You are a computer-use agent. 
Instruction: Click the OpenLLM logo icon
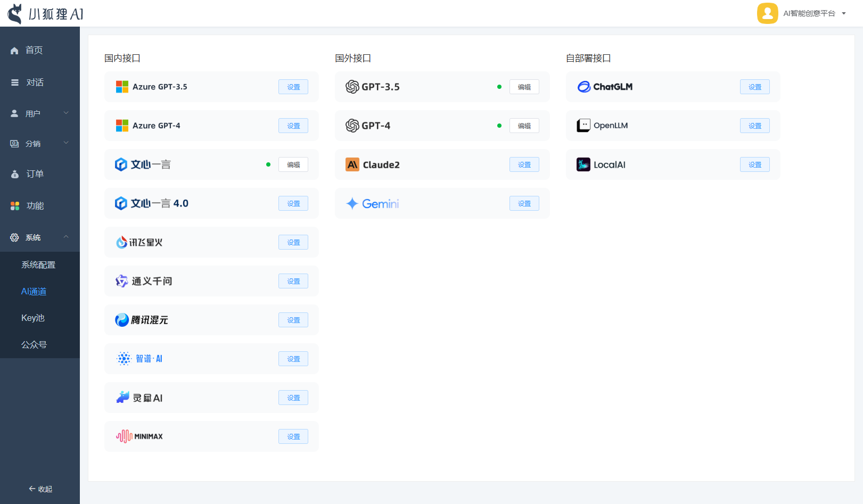point(583,126)
